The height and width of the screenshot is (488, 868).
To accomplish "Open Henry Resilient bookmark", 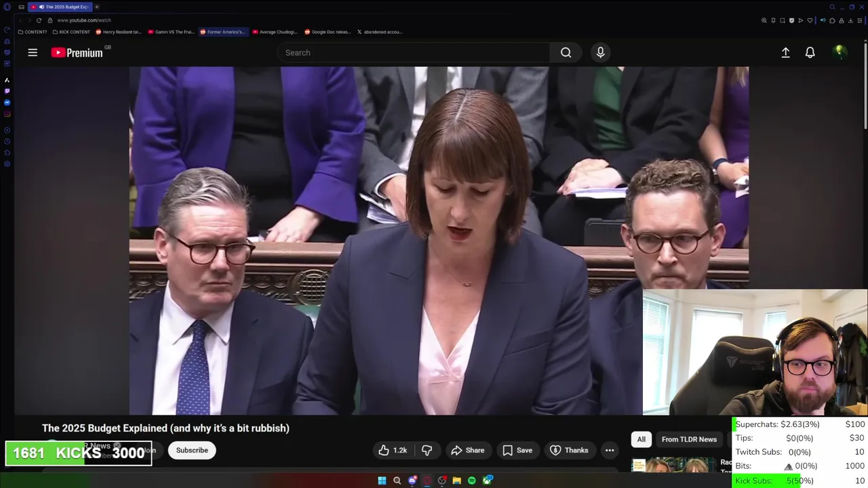I will pos(119,32).
